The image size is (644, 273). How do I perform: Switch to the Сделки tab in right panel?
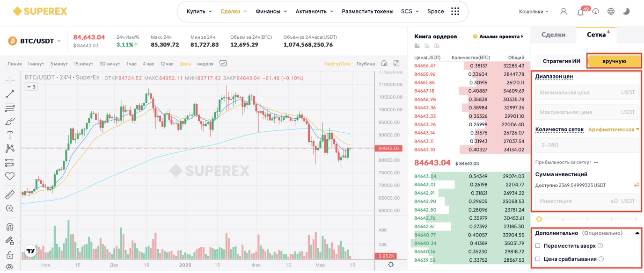[x=553, y=35]
